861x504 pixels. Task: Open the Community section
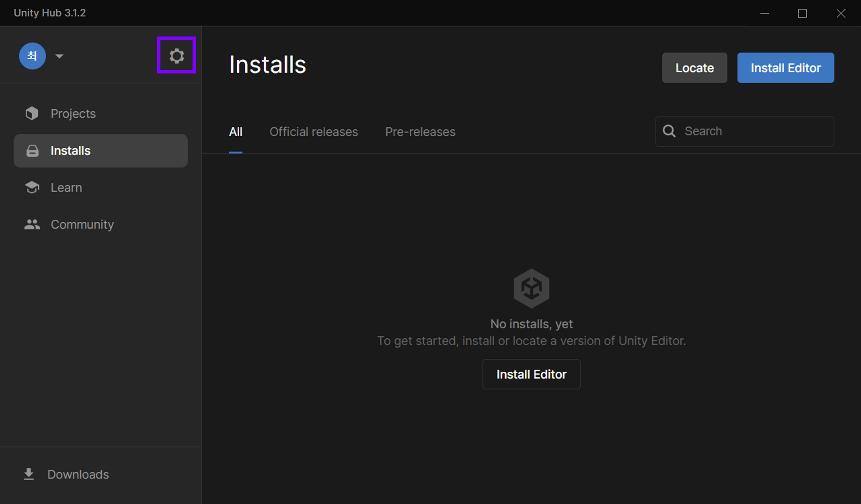click(x=101, y=224)
